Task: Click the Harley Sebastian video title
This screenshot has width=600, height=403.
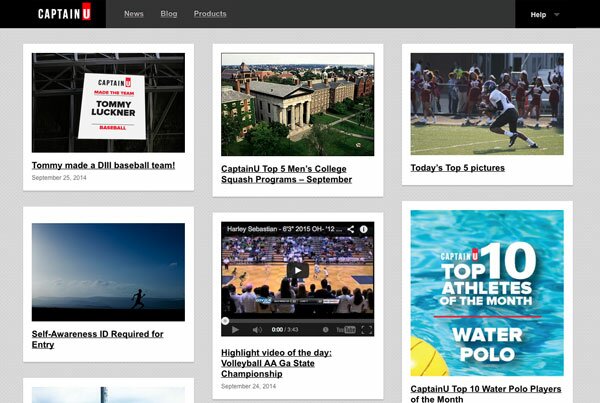Action: click(284, 229)
